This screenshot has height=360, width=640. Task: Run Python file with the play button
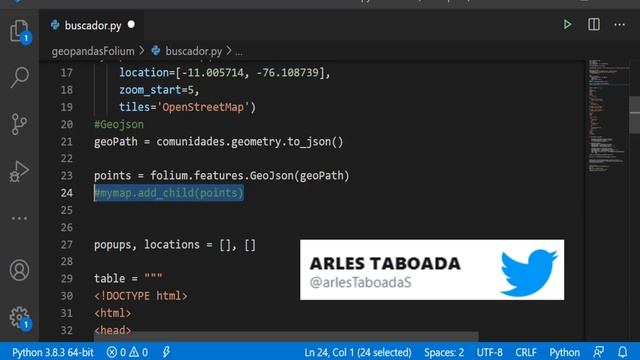(567, 24)
